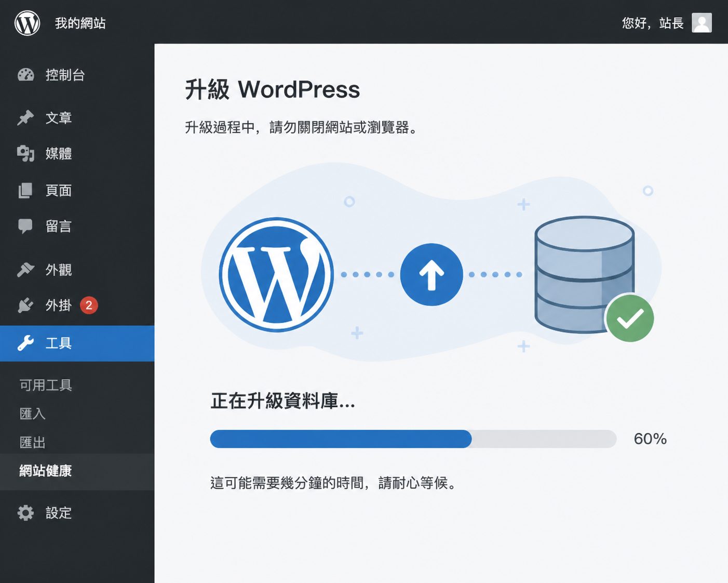Click the 正在升級資料庫... status text

pyautogui.click(x=283, y=401)
